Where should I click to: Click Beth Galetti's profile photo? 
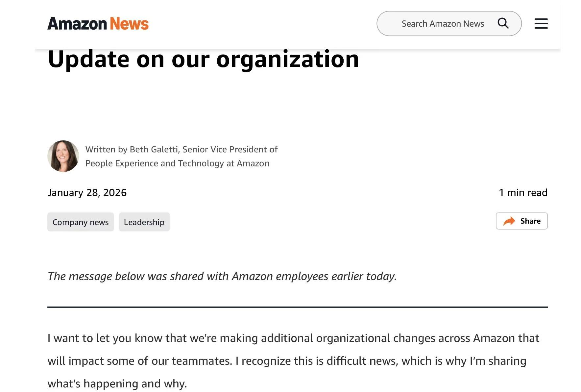click(x=63, y=156)
